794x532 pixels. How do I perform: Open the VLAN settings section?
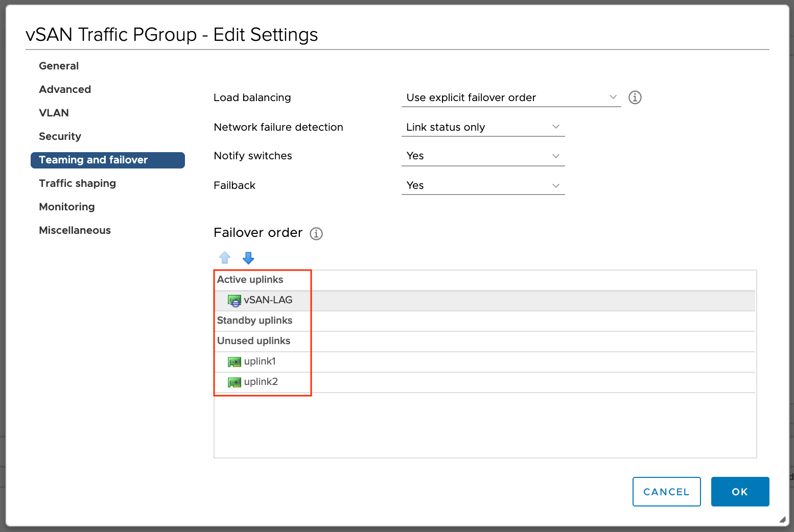[54, 113]
